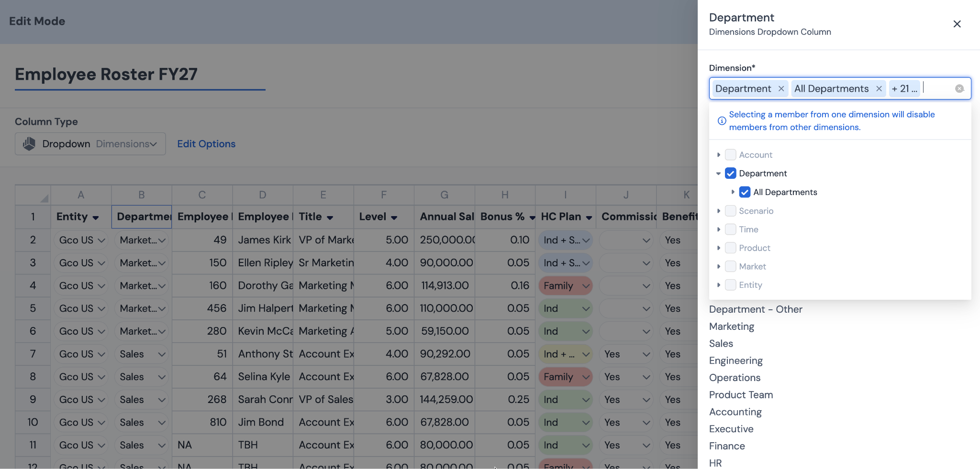Screen dimensions: 980x469
Task: Uncheck the Department dimension checkbox
Action: click(730, 174)
